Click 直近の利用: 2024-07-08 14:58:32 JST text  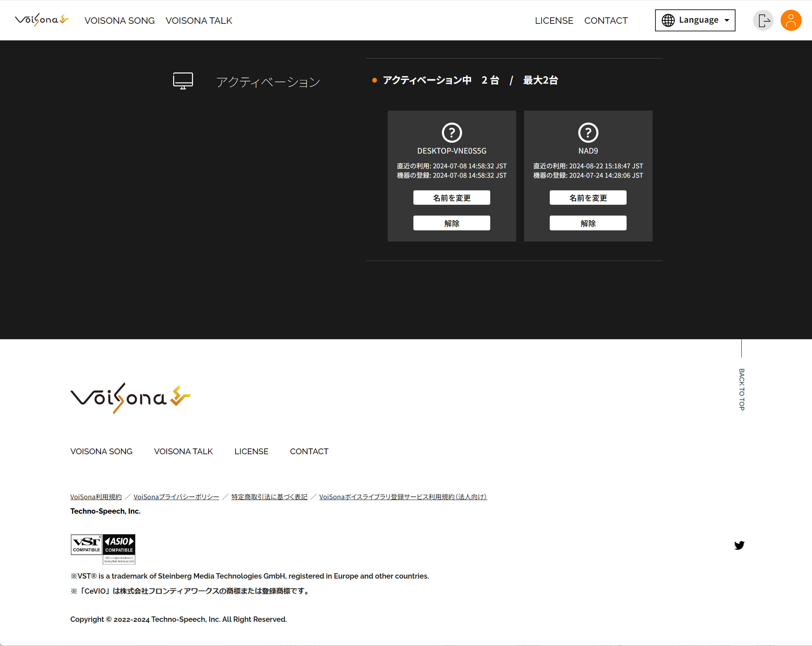[x=452, y=166]
